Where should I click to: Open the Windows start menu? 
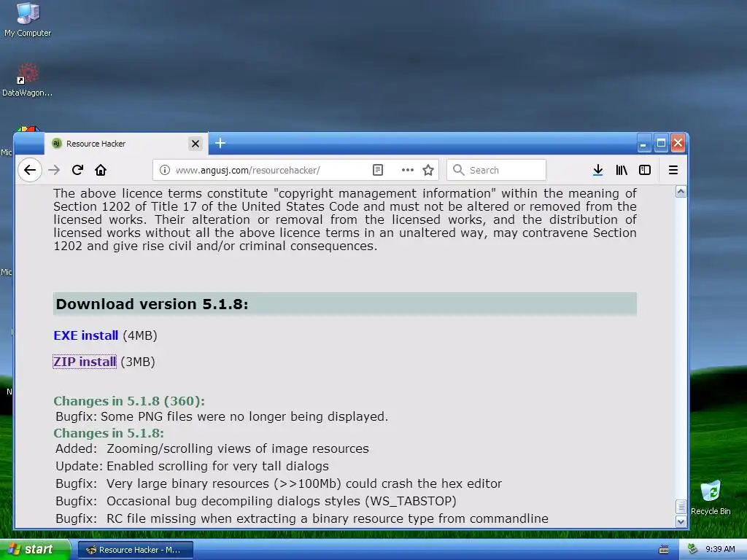tap(35, 550)
